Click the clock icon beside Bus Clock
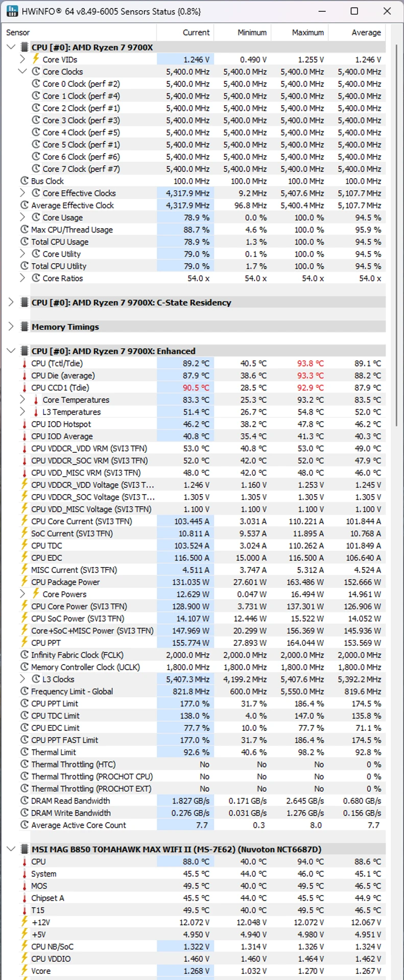The width and height of the screenshot is (404, 980). [x=24, y=181]
